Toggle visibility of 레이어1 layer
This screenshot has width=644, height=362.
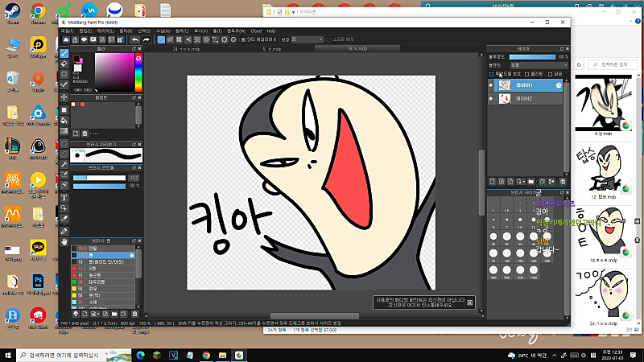tap(492, 84)
